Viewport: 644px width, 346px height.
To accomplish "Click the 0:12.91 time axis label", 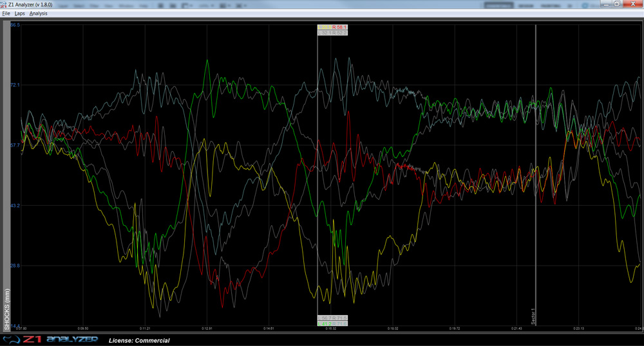I will pos(207,329).
